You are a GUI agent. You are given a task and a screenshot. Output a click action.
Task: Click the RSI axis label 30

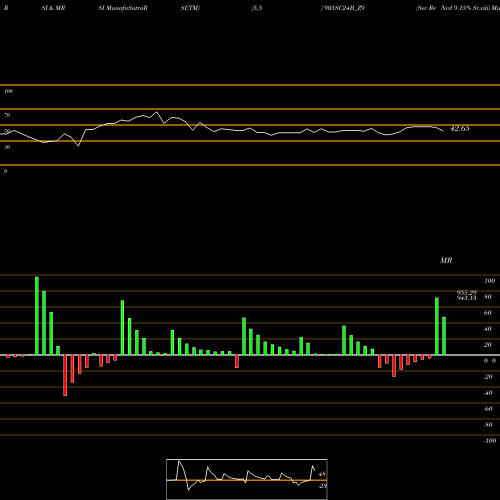click(7, 147)
